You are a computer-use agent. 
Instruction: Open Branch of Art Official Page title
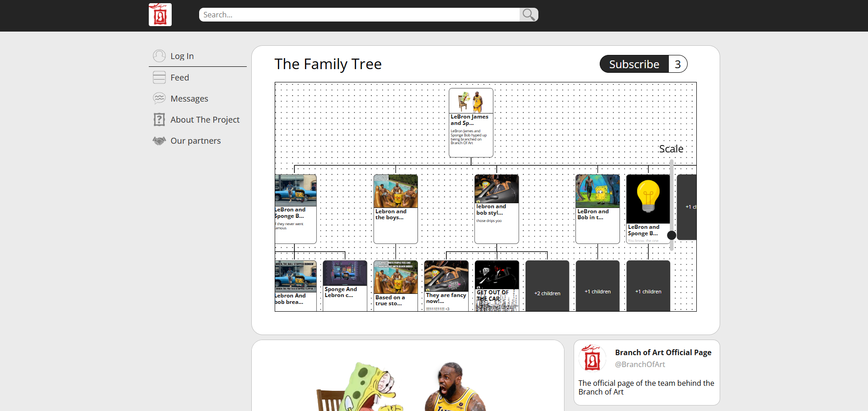663,352
